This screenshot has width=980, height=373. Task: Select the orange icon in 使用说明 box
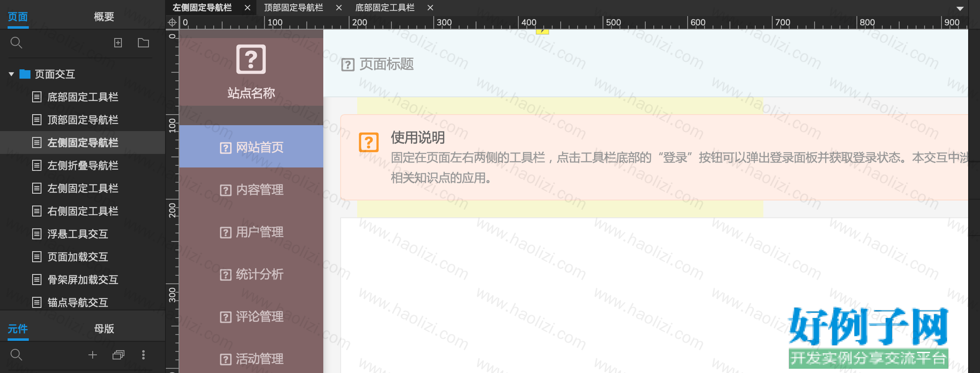[369, 142]
